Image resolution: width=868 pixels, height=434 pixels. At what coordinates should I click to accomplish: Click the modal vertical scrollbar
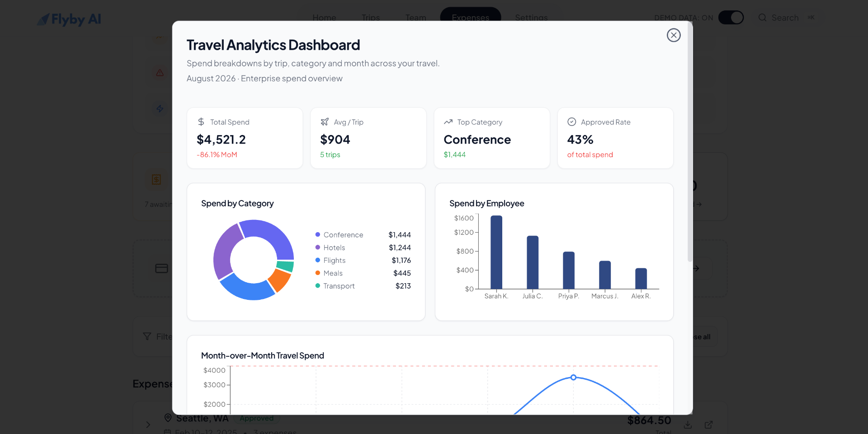pos(690,142)
